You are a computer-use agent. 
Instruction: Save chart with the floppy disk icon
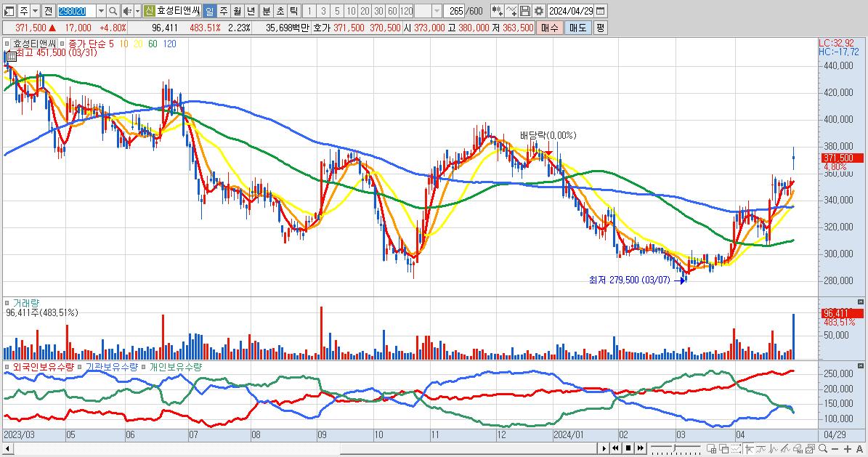pos(524,10)
